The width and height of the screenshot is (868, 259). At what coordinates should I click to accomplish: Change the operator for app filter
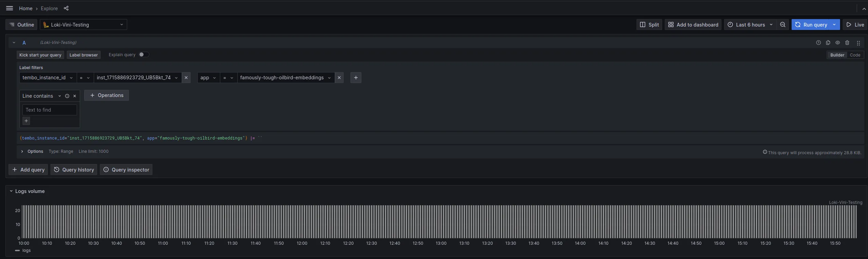[x=228, y=78]
